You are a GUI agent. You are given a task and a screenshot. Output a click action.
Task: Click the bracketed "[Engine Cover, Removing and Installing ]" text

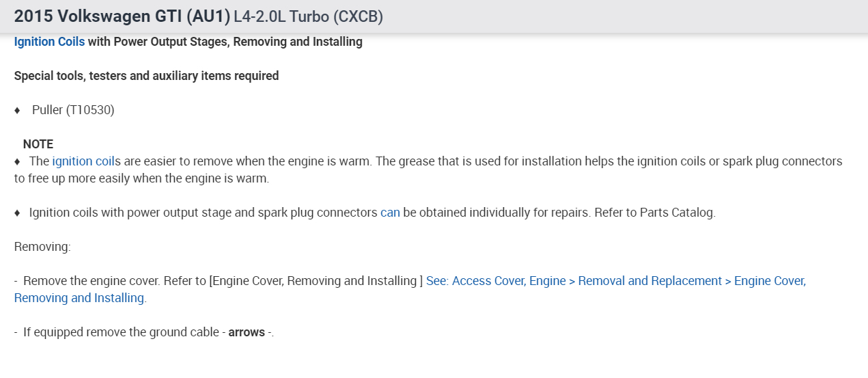pos(316,281)
